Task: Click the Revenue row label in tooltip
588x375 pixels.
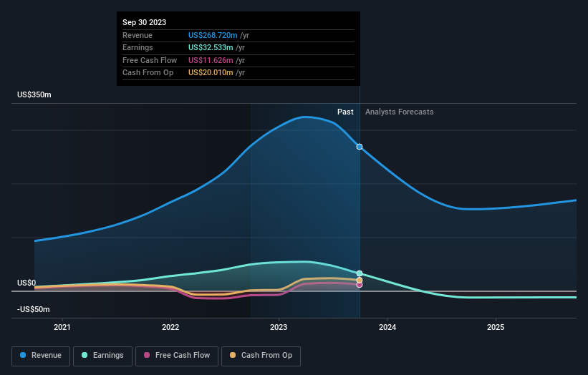Action: [138, 35]
